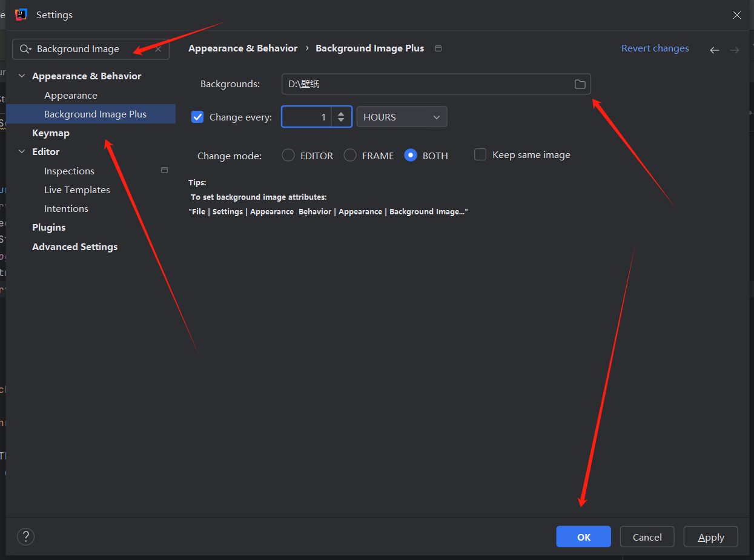Viewport: 754px width, 560px height.
Task: Open Advanced Settings page
Action: click(74, 246)
